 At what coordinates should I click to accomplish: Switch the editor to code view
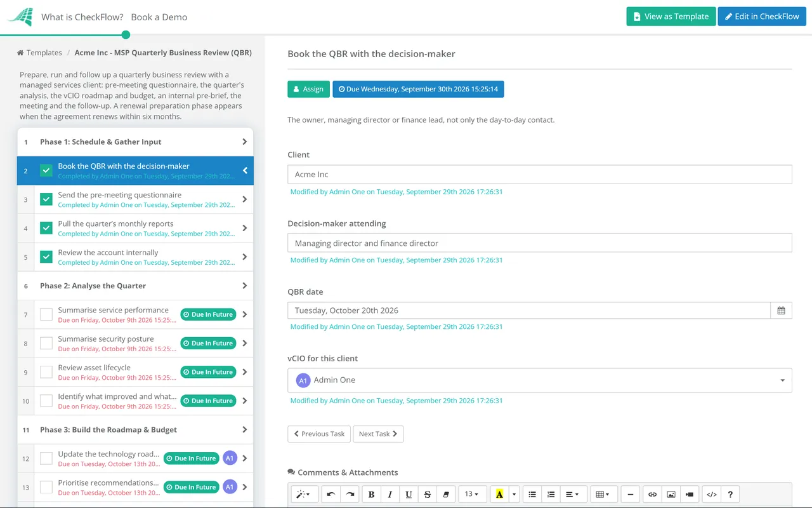point(712,494)
